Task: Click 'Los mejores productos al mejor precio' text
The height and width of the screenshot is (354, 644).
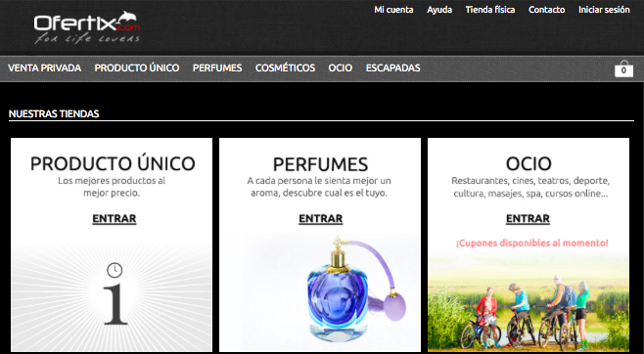Action: [112, 187]
